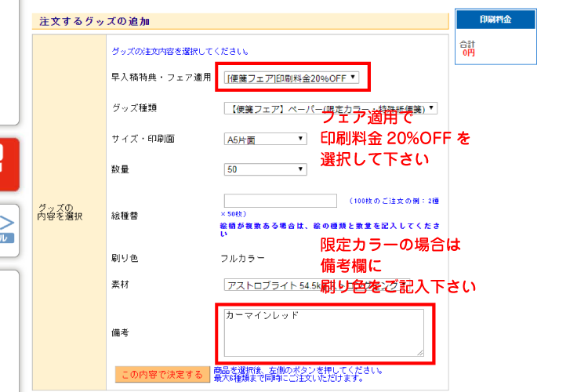Click the 合計 0円 total amount
The width and height of the screenshot is (588, 392).
tap(467, 49)
